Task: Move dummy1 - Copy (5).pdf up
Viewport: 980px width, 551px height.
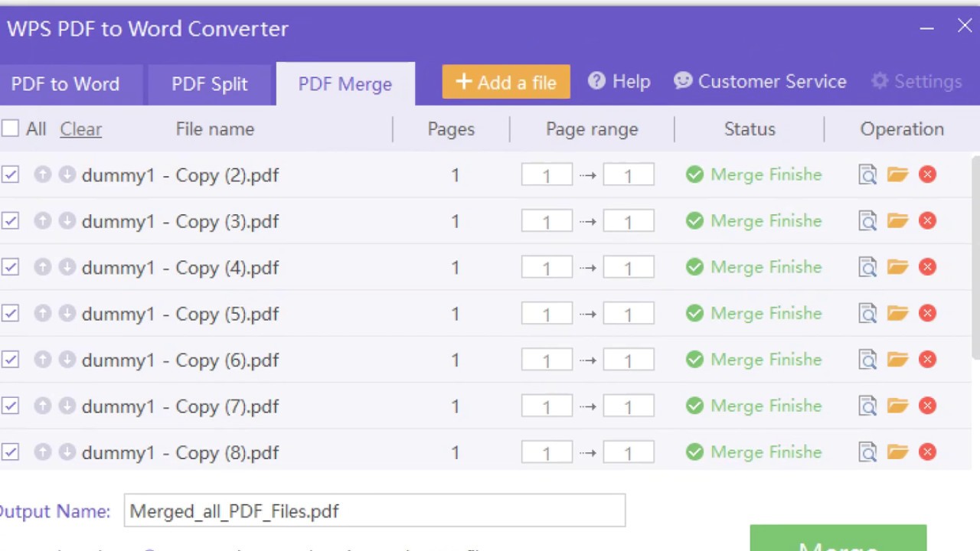Action: point(42,314)
